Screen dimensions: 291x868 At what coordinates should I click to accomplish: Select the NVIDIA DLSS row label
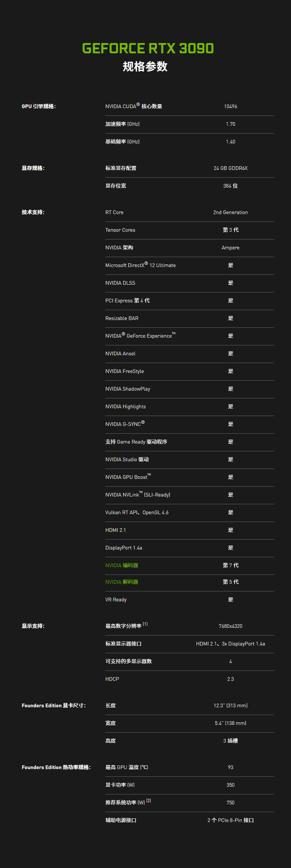120,283
